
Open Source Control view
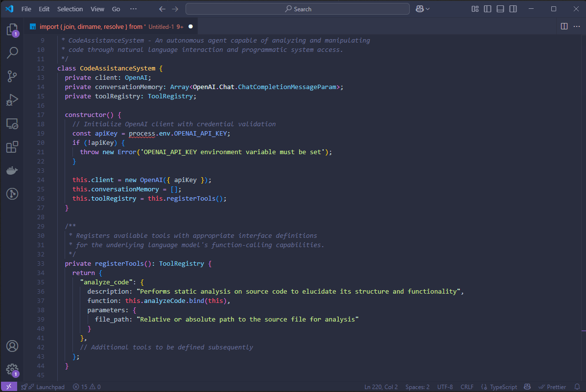click(12, 76)
